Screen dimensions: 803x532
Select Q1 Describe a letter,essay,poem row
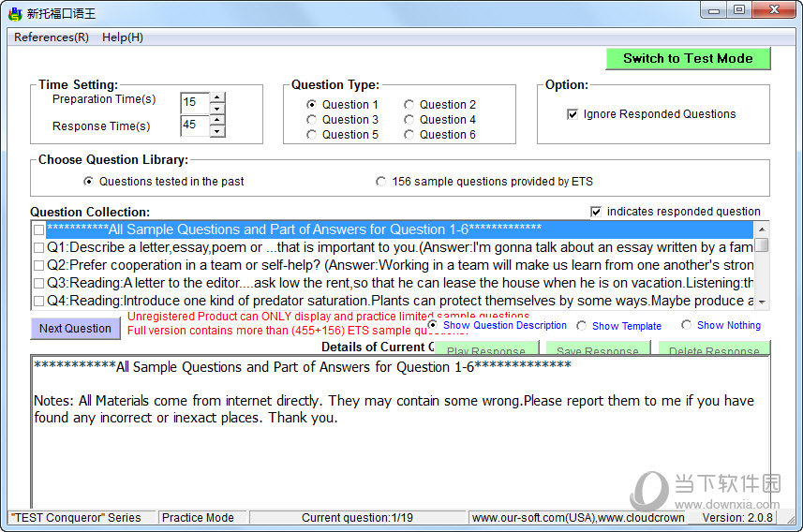399,247
